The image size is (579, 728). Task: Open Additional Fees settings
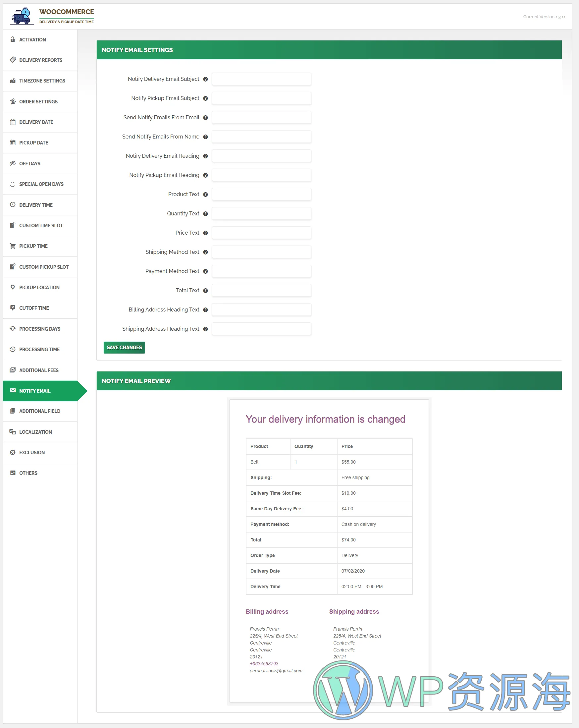[x=38, y=370]
